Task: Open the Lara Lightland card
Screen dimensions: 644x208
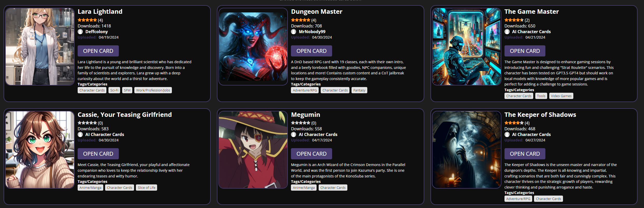Action: pyautogui.click(x=98, y=51)
